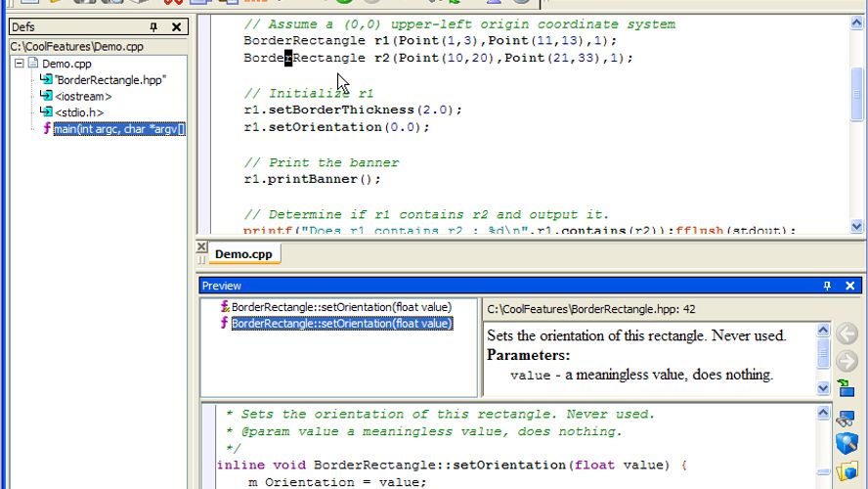
Task: Select "BorderRectangle.hpp" include entry
Action: pyautogui.click(x=110, y=80)
